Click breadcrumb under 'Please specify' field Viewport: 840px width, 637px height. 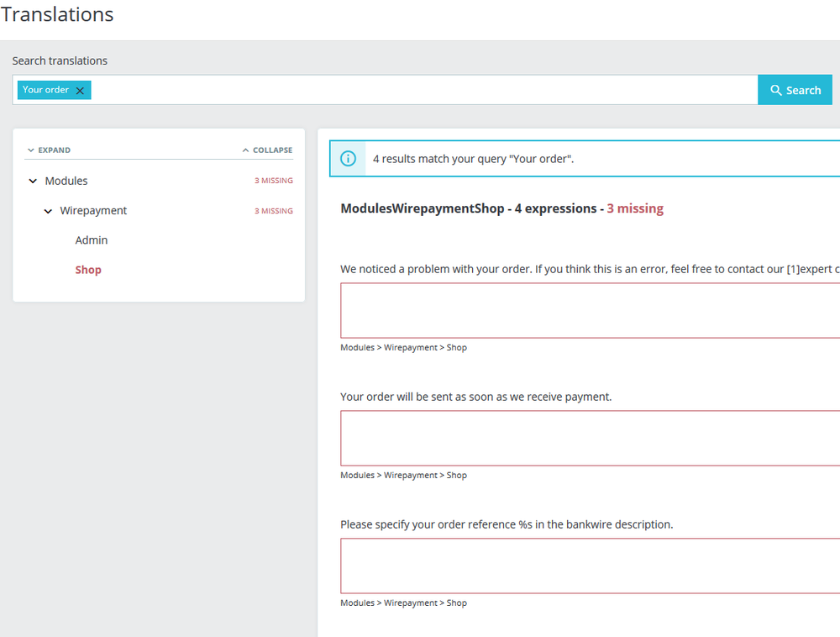point(403,603)
